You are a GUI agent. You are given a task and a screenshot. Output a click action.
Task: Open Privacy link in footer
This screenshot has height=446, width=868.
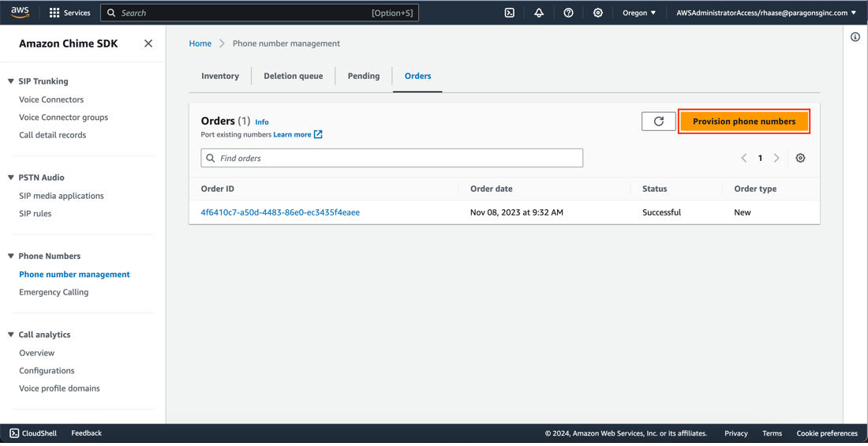point(736,433)
